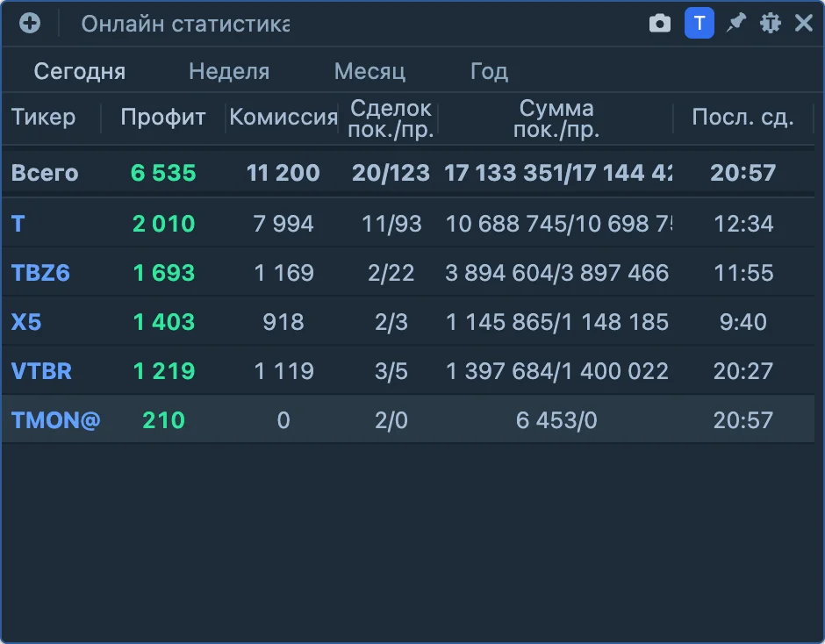Switch to the Год tab
The height and width of the screenshot is (644, 825).
pos(490,71)
